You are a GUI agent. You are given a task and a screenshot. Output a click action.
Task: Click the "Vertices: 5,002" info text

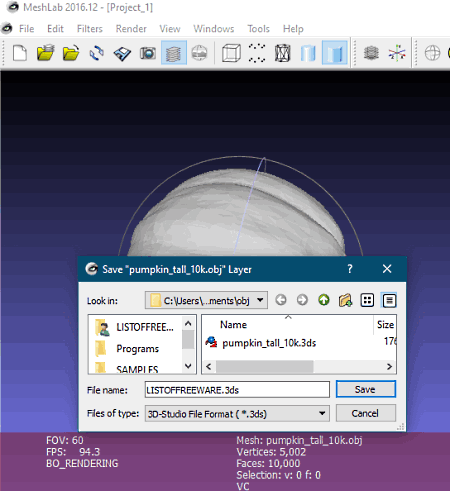click(271, 452)
